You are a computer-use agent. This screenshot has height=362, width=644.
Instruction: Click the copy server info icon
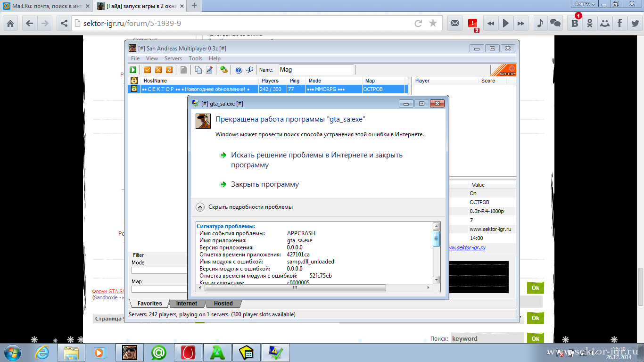point(198,70)
